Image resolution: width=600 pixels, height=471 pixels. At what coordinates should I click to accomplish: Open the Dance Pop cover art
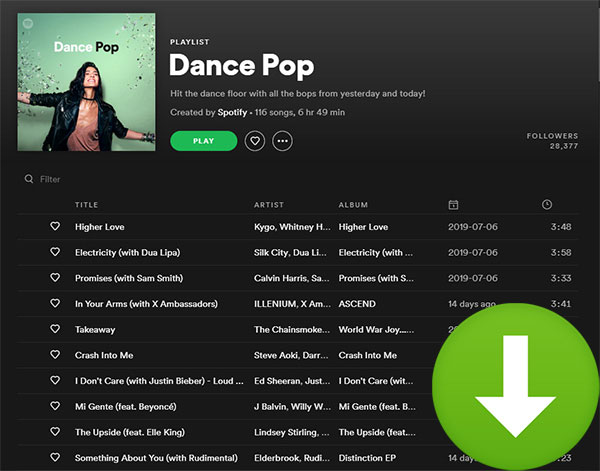(x=86, y=82)
